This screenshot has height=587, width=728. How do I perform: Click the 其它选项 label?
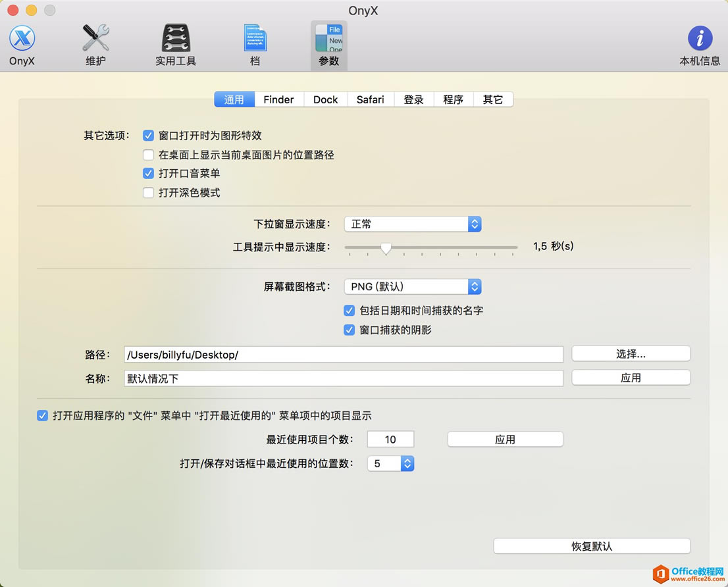coord(107,136)
